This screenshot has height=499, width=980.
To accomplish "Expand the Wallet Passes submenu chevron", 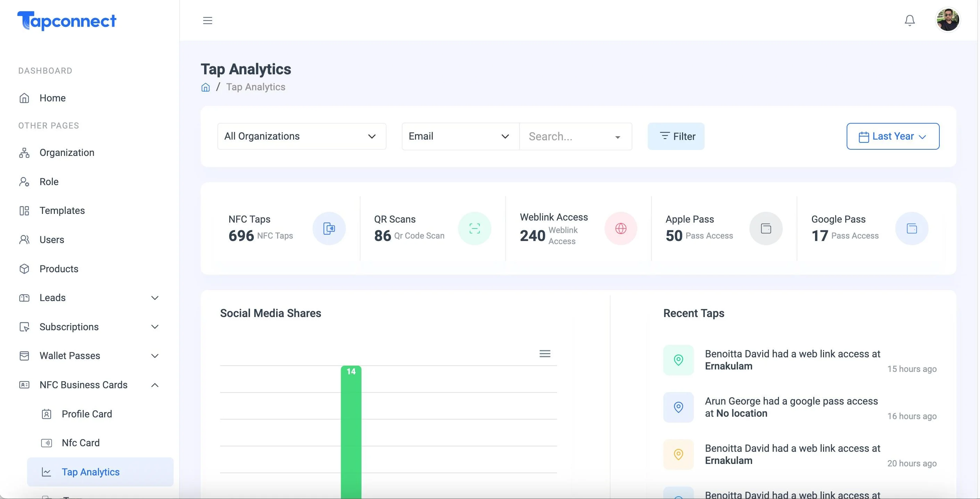I will point(155,356).
